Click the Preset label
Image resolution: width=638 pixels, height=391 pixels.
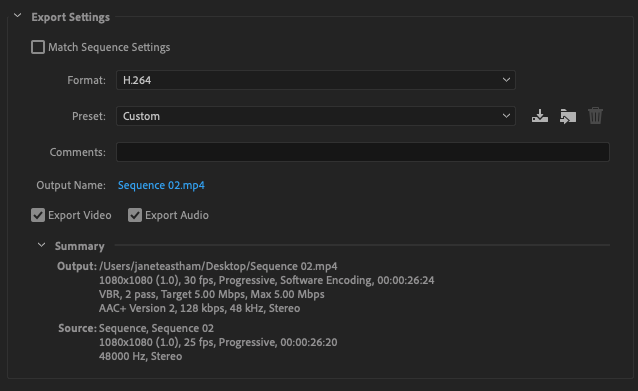click(89, 116)
